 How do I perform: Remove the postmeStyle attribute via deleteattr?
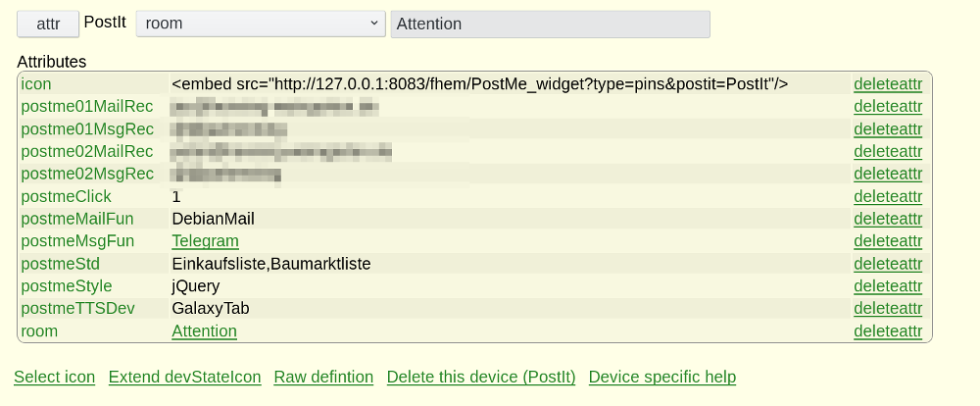click(x=888, y=286)
